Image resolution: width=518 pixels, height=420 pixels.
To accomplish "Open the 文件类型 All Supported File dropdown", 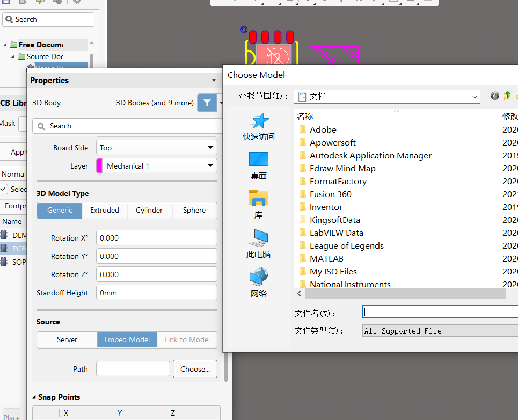I will 440,331.
